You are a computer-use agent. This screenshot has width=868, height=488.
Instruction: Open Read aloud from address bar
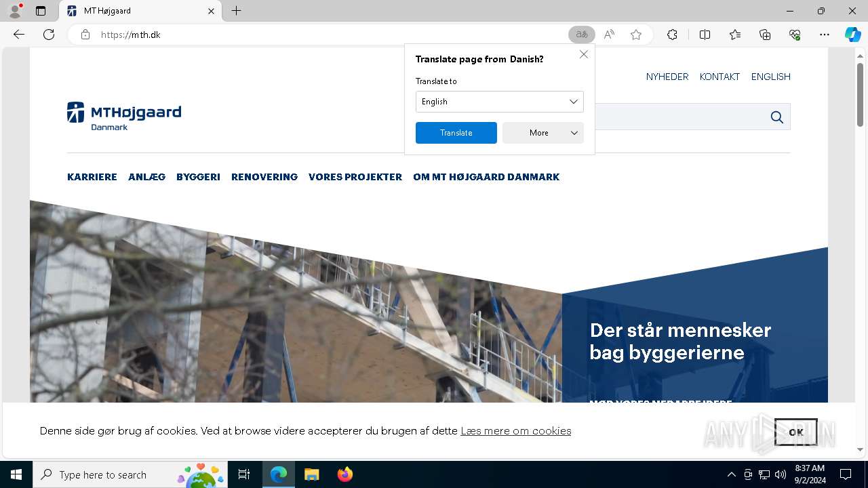[x=609, y=35]
